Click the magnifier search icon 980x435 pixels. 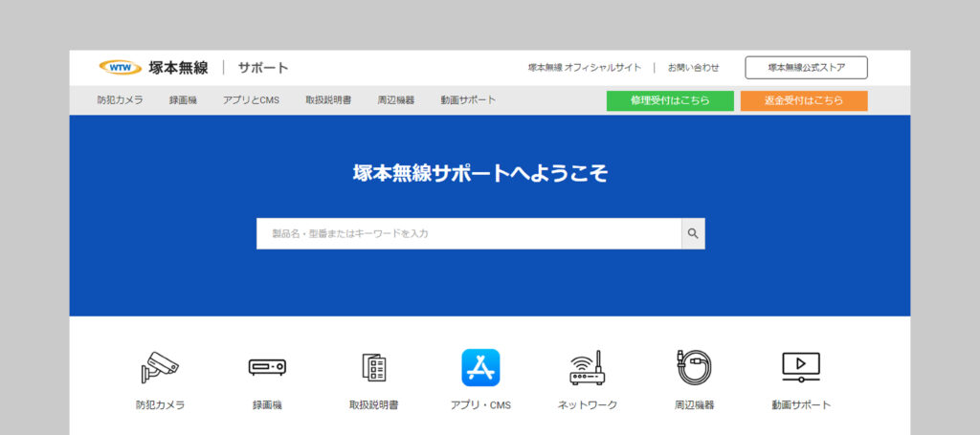coord(693,233)
